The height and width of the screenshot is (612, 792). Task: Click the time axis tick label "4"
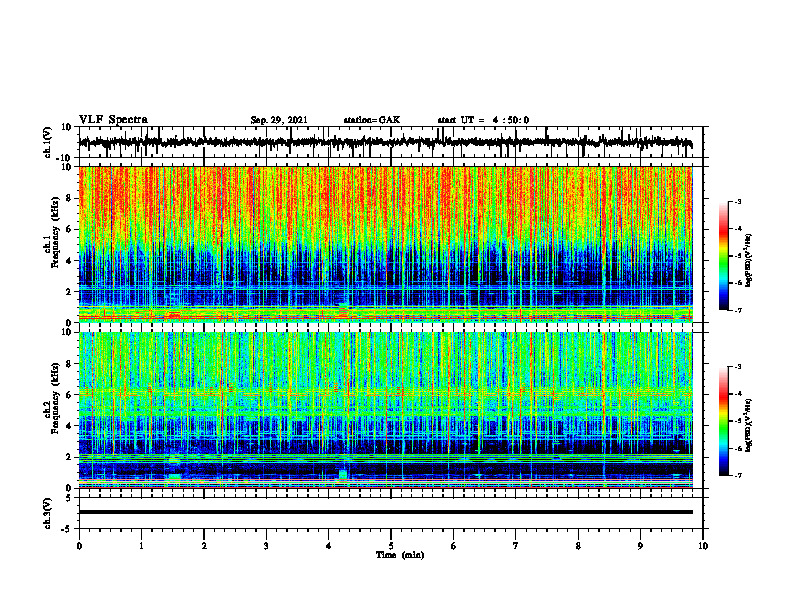coord(329,546)
